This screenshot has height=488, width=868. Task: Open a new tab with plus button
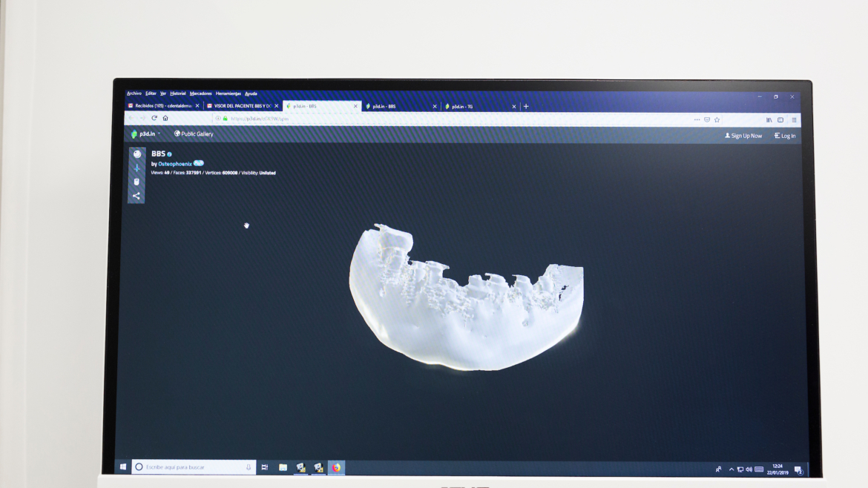(x=526, y=106)
